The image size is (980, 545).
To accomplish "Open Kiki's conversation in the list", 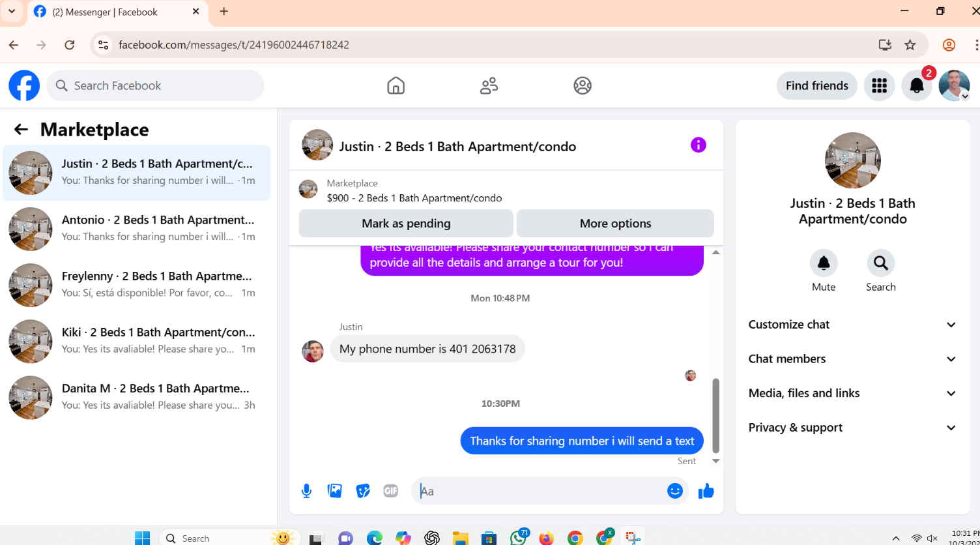I will (137, 341).
